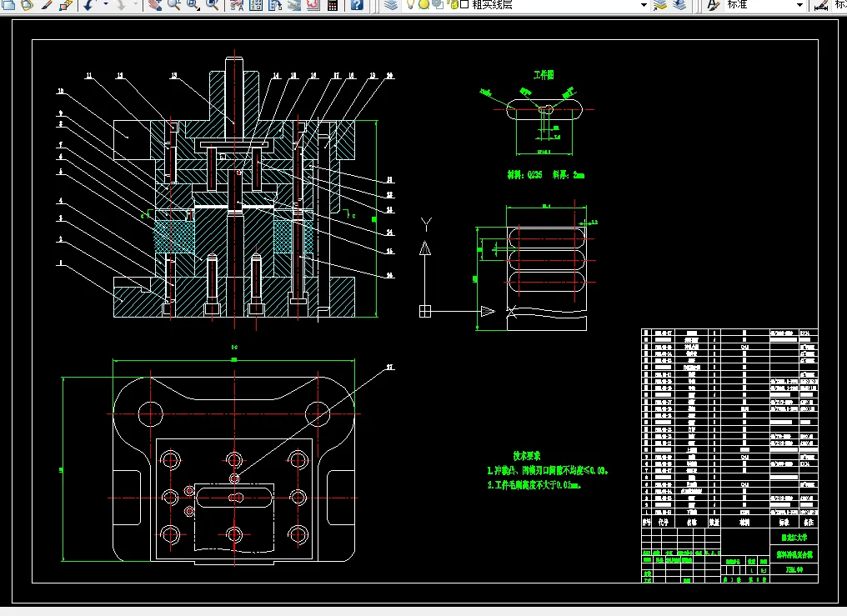The height and width of the screenshot is (616, 847).
Task: Click Make Object's Layer Current icon
Action: tap(660, 4)
